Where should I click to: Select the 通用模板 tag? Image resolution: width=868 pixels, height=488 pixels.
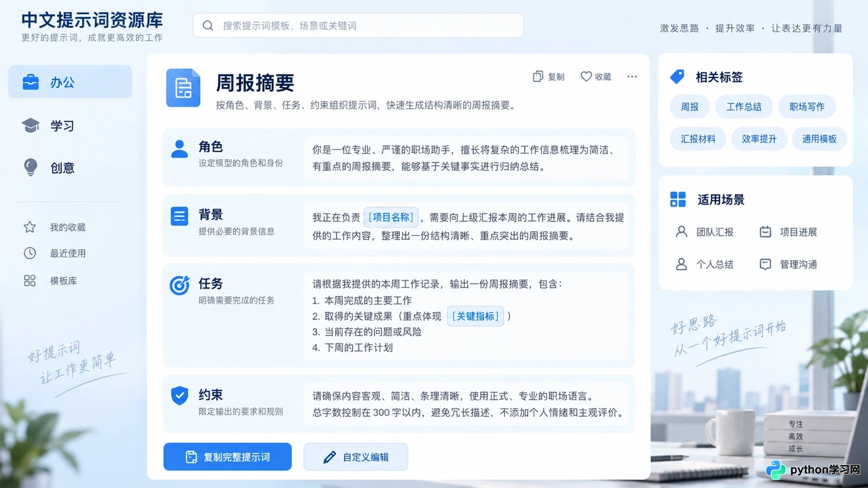(819, 139)
